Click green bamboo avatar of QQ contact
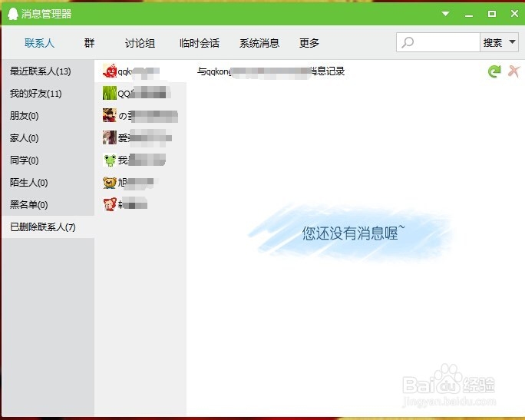Viewport: 525px width, 420px height. pos(110,93)
